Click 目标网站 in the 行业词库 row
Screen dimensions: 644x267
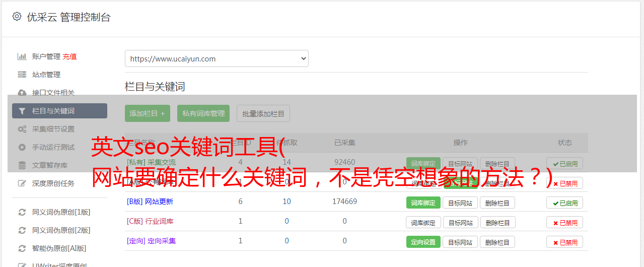point(460,222)
